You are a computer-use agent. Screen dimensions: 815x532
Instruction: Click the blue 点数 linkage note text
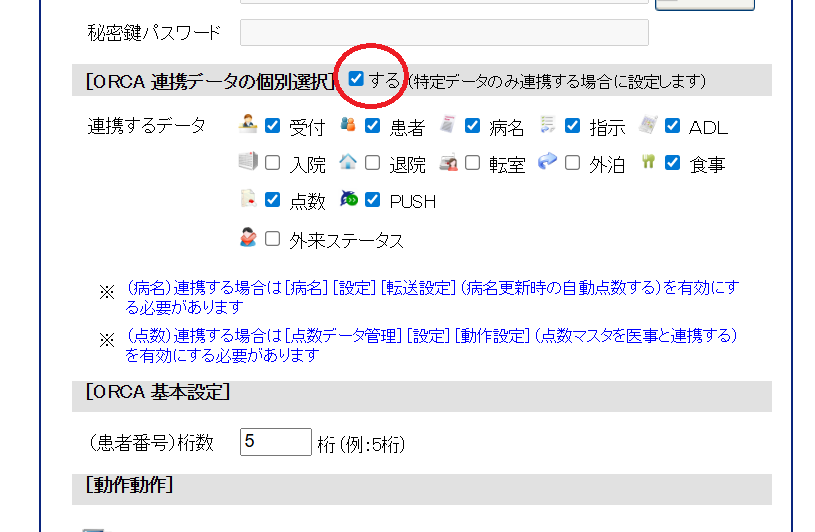430,345
